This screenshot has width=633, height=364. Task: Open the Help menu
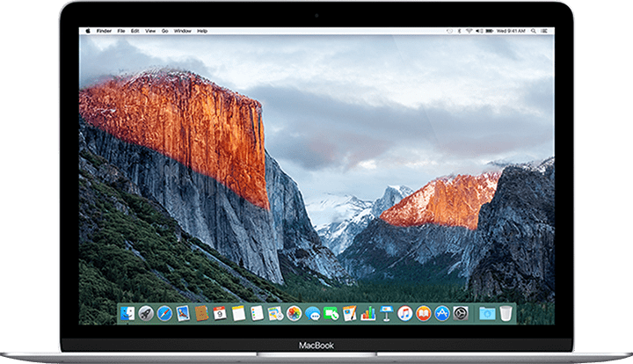202,31
